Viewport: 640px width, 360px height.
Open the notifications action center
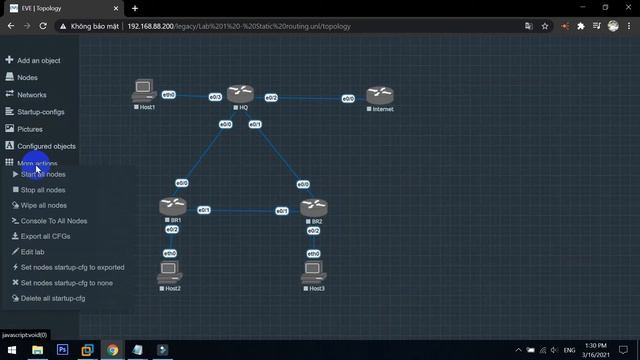click(x=623, y=350)
